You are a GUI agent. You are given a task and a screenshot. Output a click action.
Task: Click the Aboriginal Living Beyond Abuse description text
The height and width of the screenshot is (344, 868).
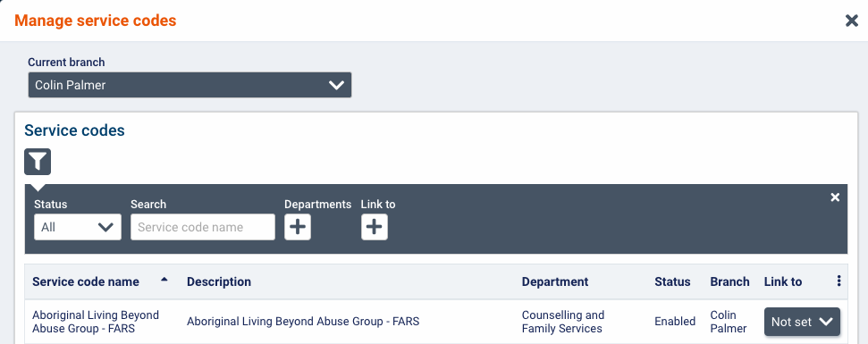(x=303, y=322)
